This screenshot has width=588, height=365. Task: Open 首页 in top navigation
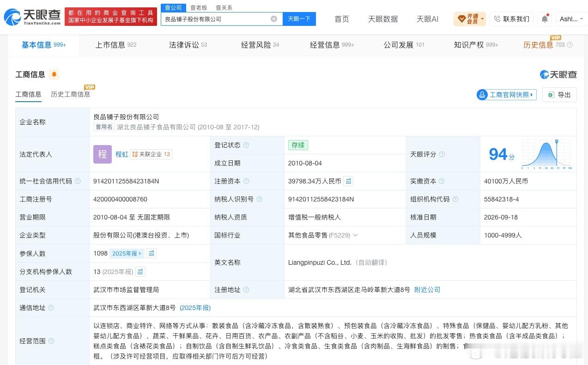(x=342, y=19)
